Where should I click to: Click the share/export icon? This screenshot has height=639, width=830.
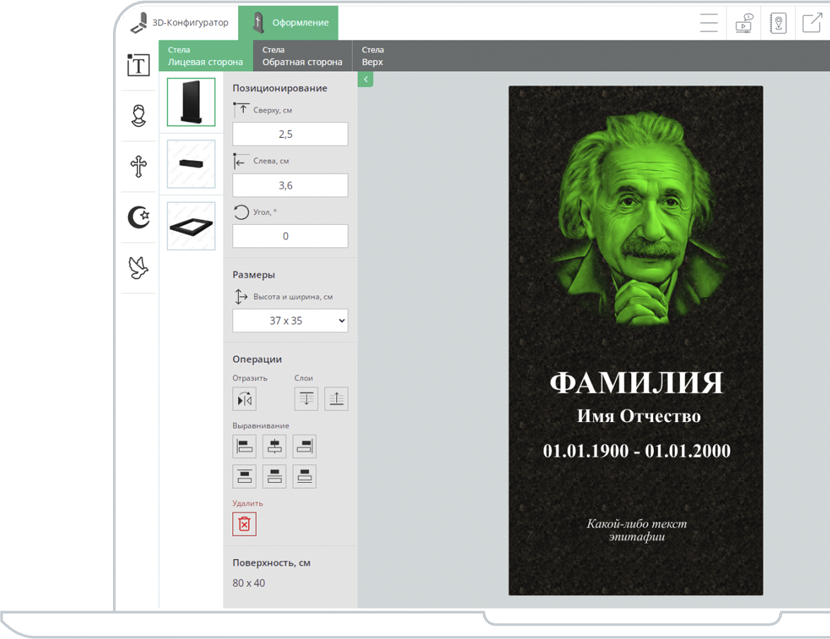click(812, 23)
